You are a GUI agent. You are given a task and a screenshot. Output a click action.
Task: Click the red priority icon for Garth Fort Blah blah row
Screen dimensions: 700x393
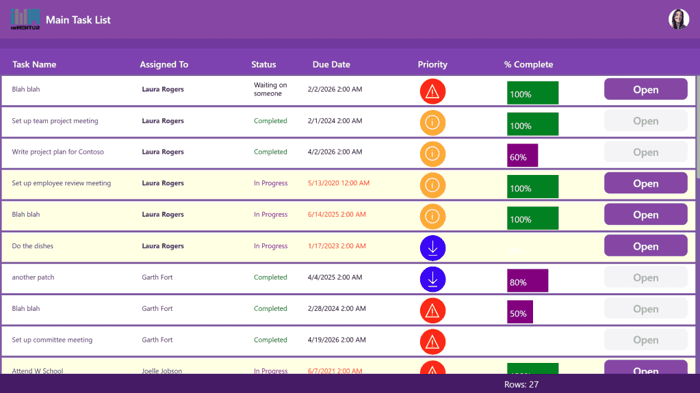pos(432,310)
